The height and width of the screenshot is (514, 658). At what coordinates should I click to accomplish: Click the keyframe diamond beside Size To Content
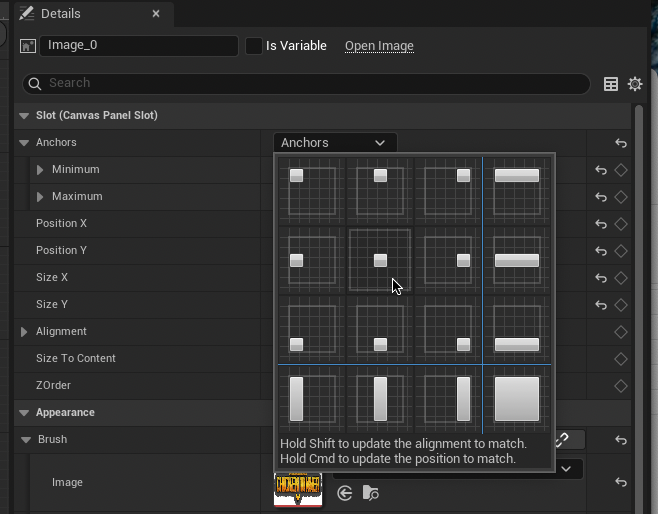621,359
